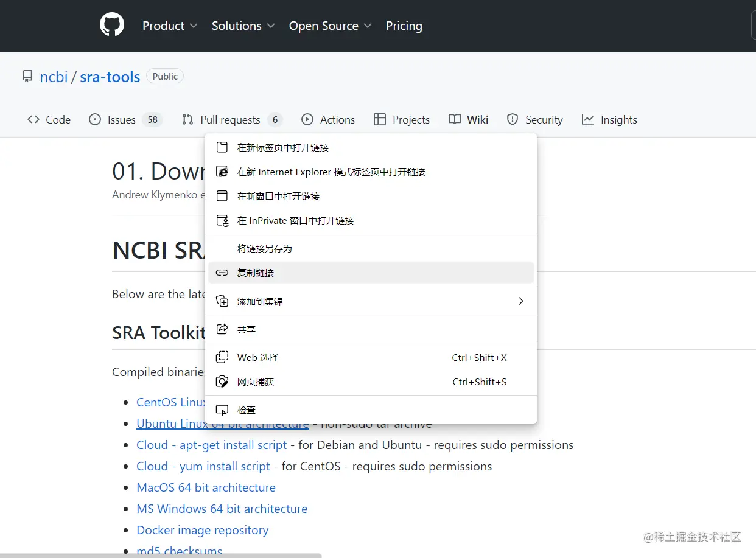The height and width of the screenshot is (558, 756).
Task: Click the share icon beside 共享
Action: click(223, 329)
